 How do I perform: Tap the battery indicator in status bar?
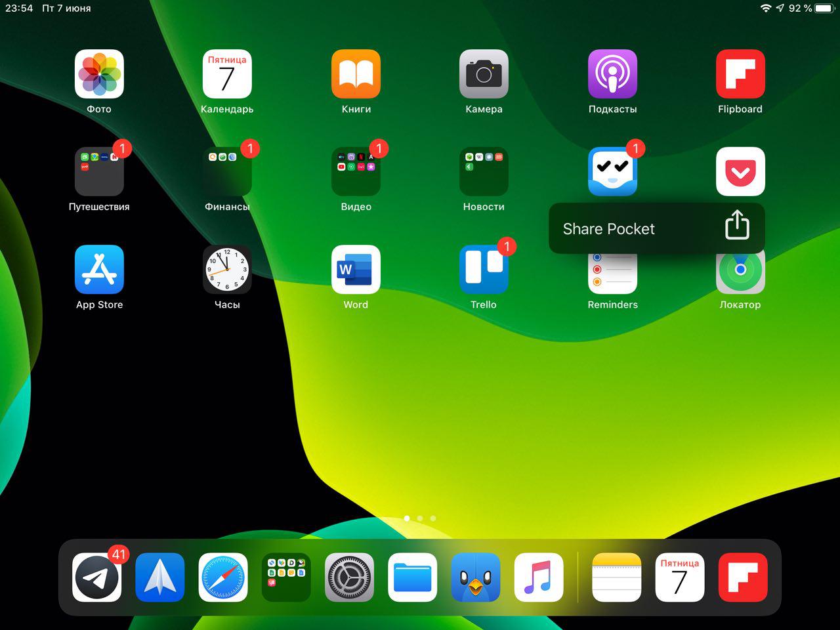click(x=824, y=8)
